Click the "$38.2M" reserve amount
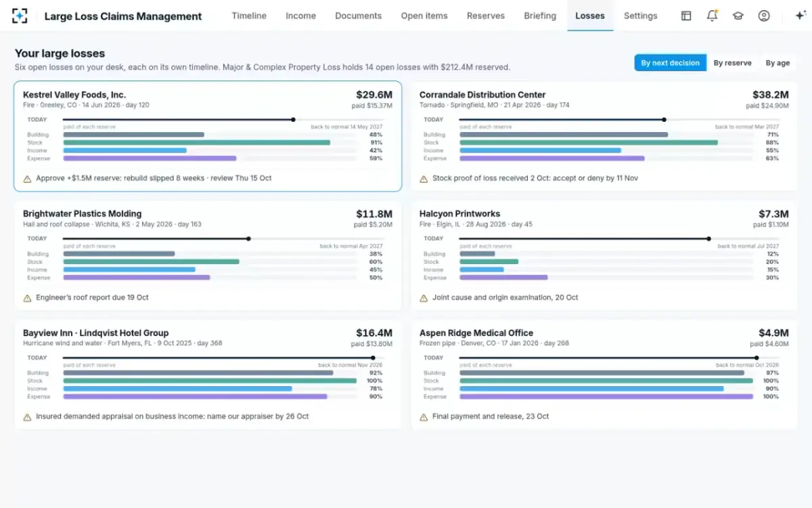Screen dimensions: 812x508 click(771, 95)
